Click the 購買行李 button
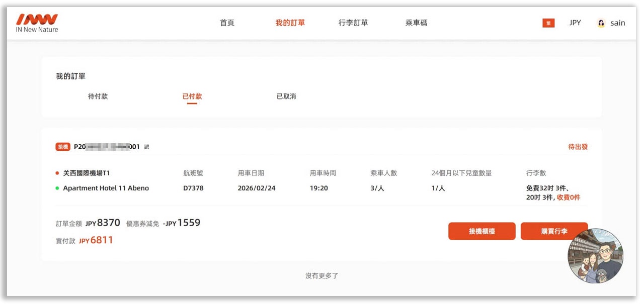 coord(554,231)
